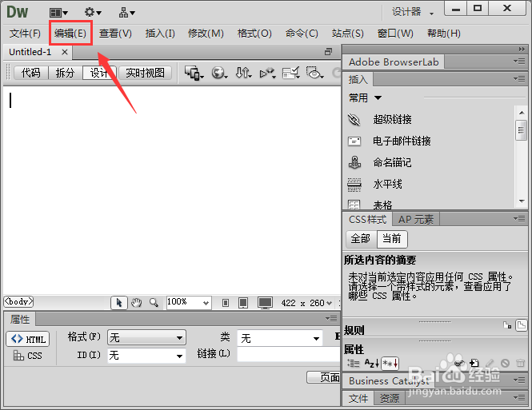Set tablet size window icon
Image resolution: width=532 pixels, height=410 pixels.
click(243, 303)
